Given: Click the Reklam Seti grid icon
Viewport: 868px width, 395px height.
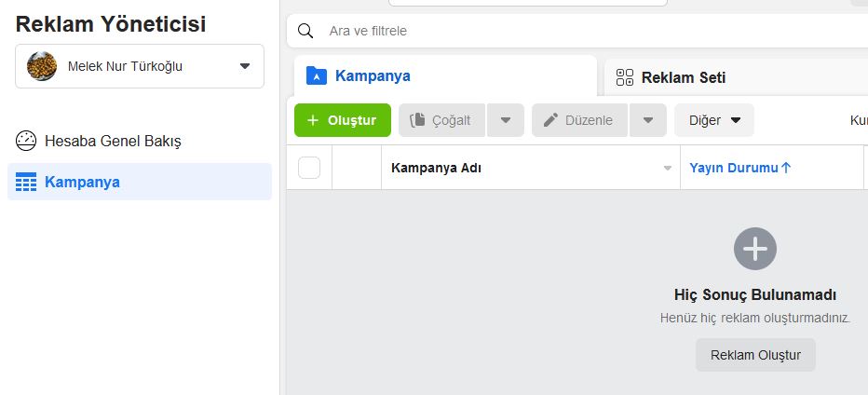Looking at the screenshot, I should click(624, 77).
